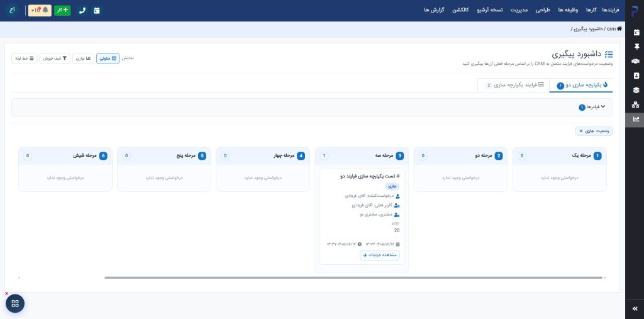Viewport: 644px width, 319px height.
Task: Expand the sidebar with double-chevron icon
Action: [x=635, y=308]
